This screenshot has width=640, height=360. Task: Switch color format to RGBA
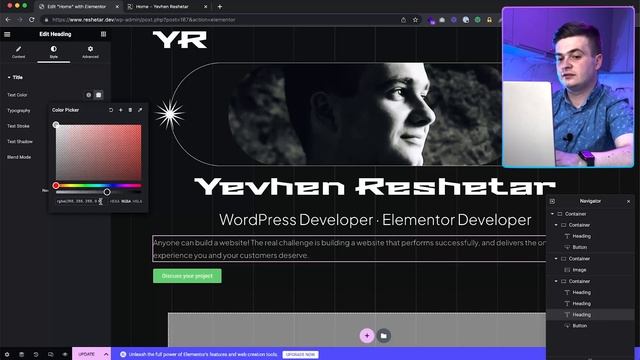tap(126, 201)
